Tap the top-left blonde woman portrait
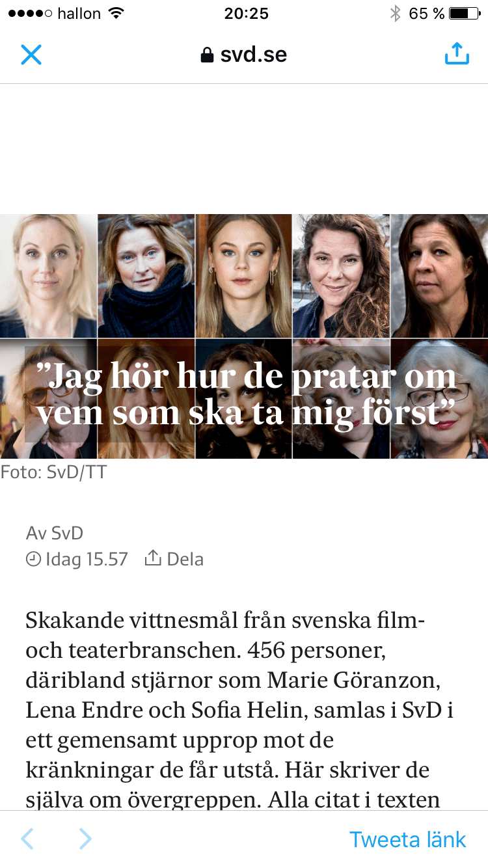Viewport: 488px width, 868px height. click(48, 276)
